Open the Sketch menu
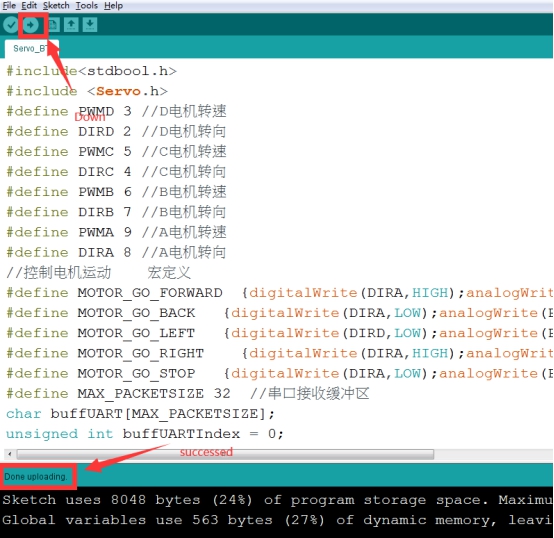Viewport: 554px width, 538px height. click(56, 6)
